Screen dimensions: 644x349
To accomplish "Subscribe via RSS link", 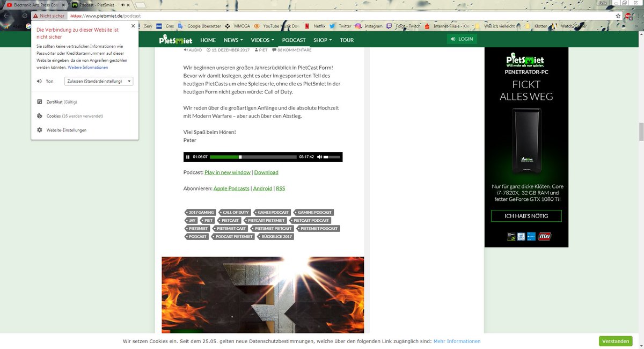I will click(x=281, y=188).
